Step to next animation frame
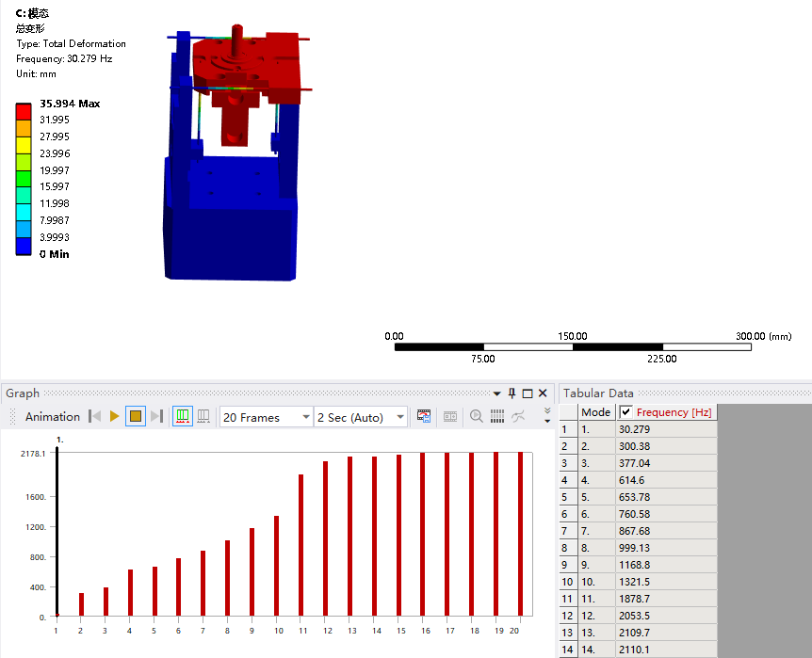The image size is (812, 658). [157, 416]
